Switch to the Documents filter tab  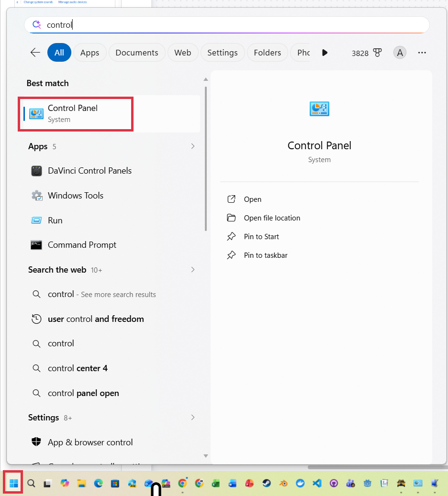(x=136, y=53)
